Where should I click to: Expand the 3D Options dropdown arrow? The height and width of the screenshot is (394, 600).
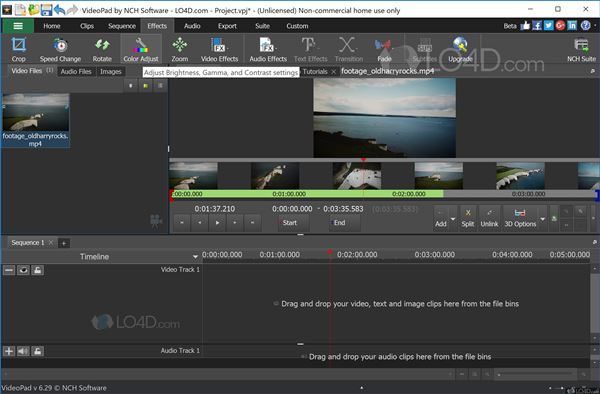[x=543, y=219]
